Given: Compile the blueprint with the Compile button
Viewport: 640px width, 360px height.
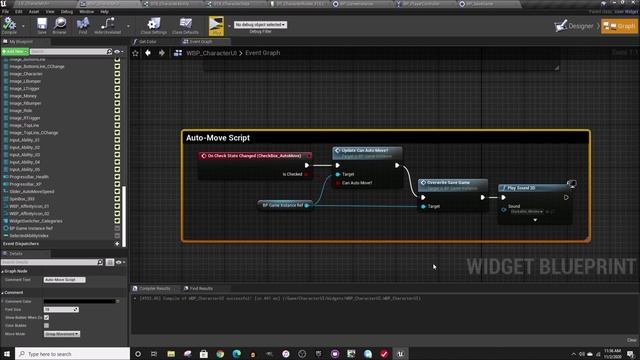Looking at the screenshot, I should (9, 26).
